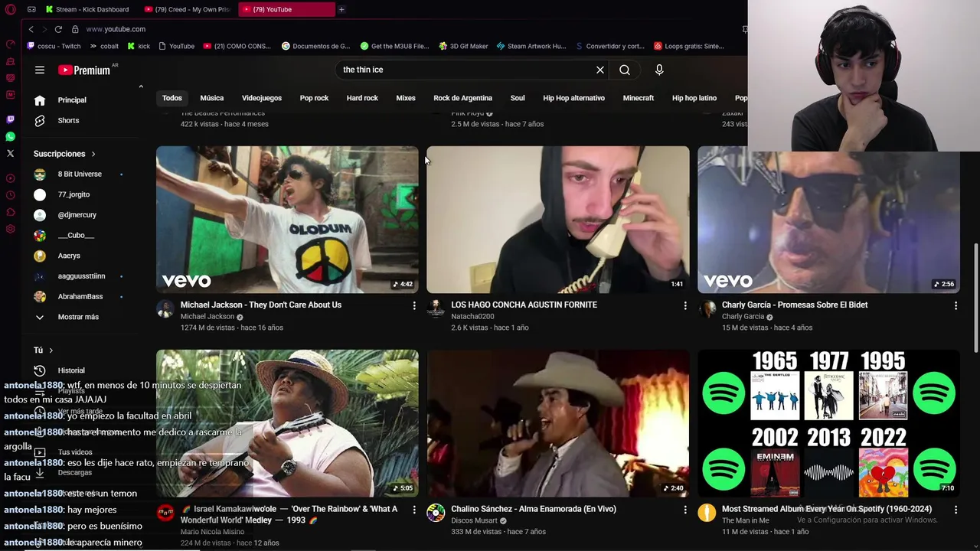Viewport: 980px width, 551px height.
Task: Switch to Stream - Kick Dashboard tab
Action: (x=87, y=9)
